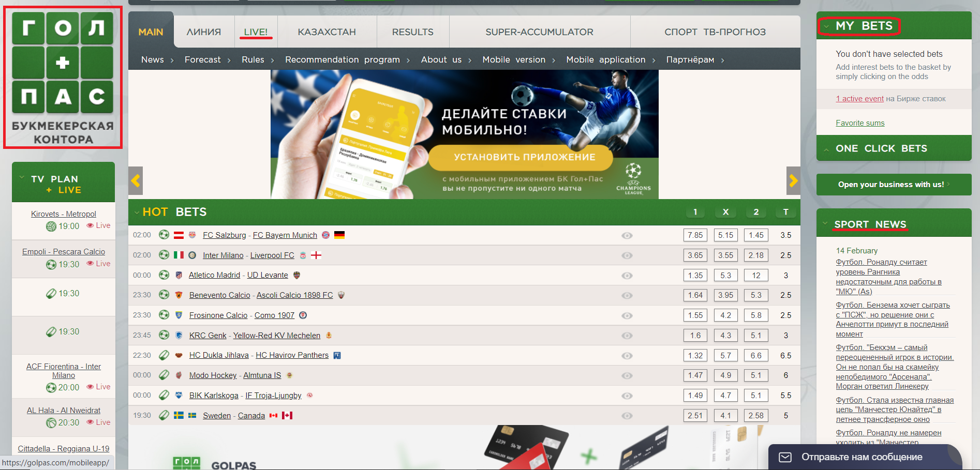This screenshot has width=980, height=470.
Task: Open the Forecast submenu arrow
Action: [x=229, y=60]
